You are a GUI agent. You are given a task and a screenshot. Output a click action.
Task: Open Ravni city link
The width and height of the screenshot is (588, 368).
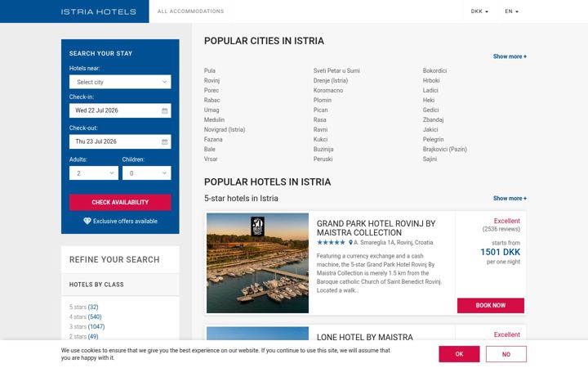click(320, 129)
